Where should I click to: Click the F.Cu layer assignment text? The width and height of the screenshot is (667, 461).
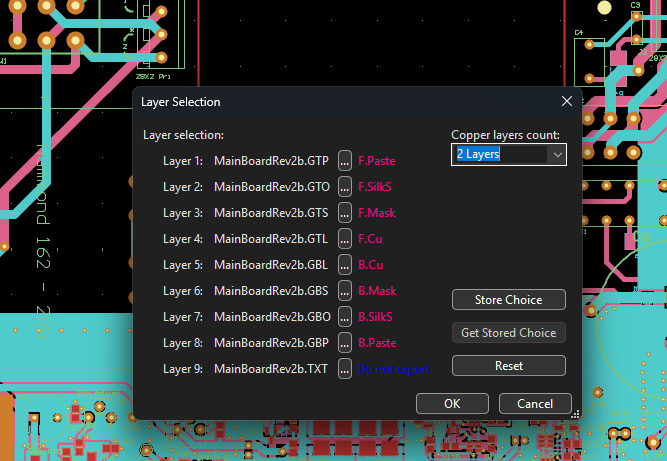(x=370, y=239)
